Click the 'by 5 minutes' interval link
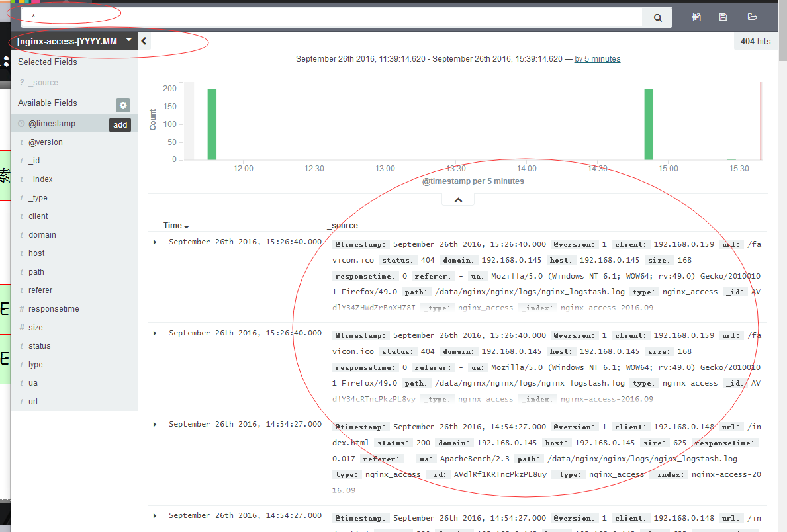787x532 pixels. coord(597,59)
